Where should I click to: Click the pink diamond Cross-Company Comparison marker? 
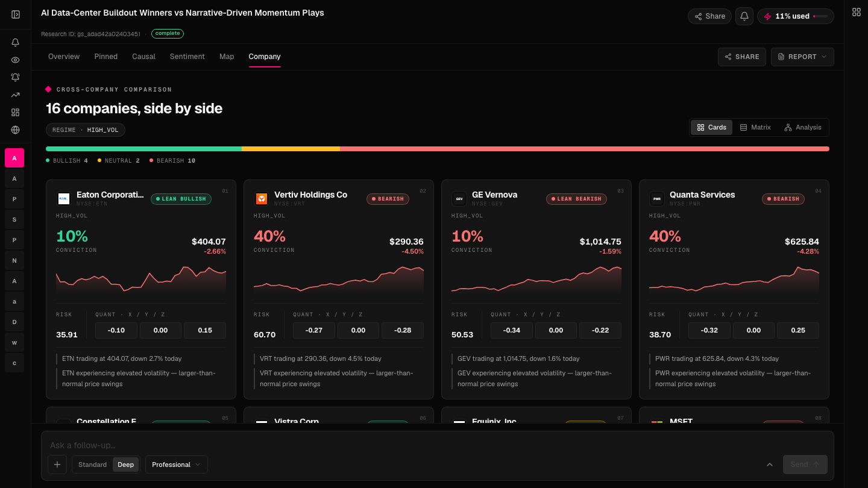pos(48,89)
